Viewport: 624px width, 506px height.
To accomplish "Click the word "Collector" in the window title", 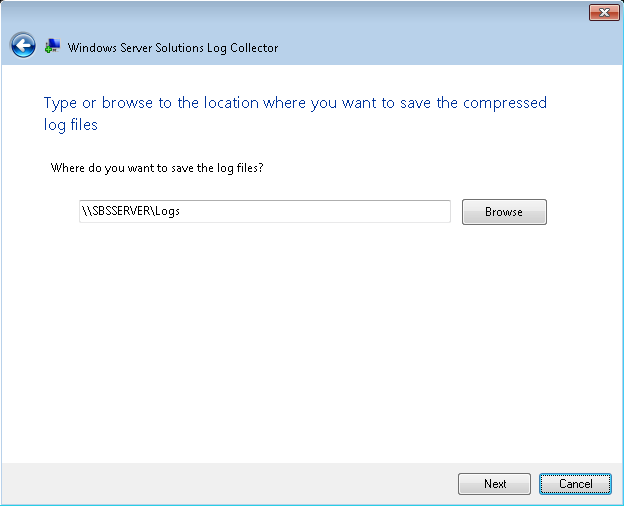I will [x=254, y=48].
